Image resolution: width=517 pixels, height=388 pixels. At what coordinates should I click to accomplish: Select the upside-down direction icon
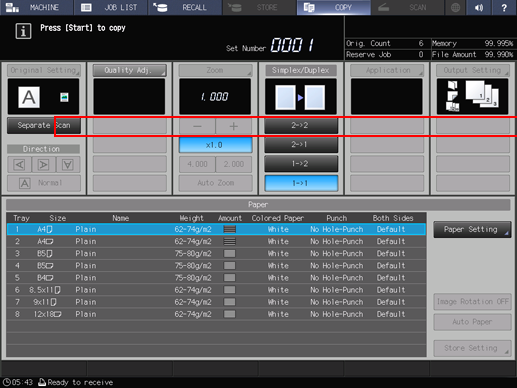[x=68, y=165]
